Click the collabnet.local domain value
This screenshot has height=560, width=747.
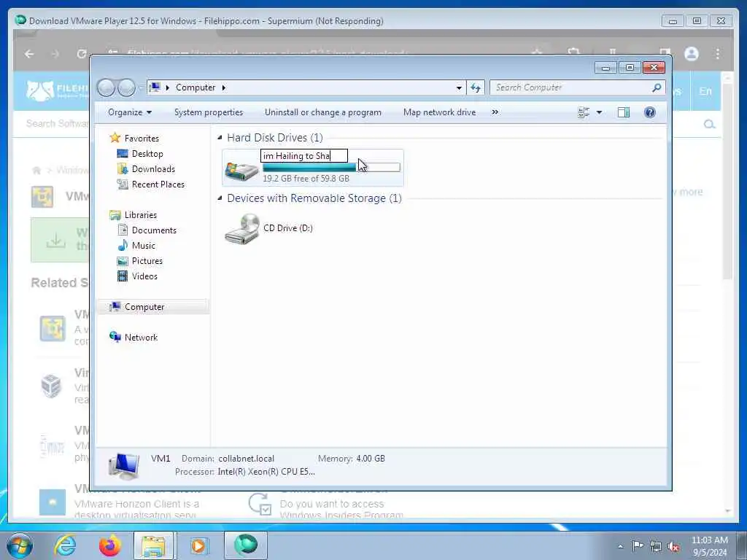click(x=247, y=459)
